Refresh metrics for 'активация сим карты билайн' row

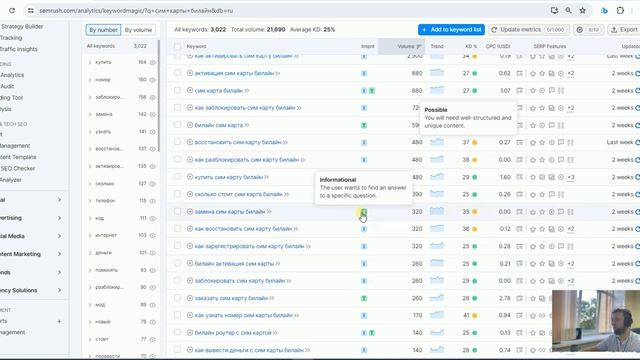637,73
